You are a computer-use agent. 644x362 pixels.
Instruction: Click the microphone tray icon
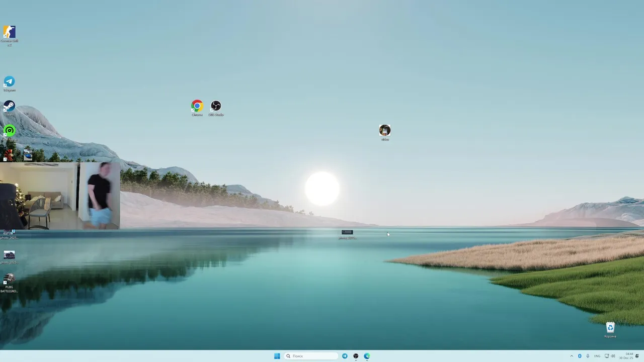pyautogui.click(x=588, y=356)
